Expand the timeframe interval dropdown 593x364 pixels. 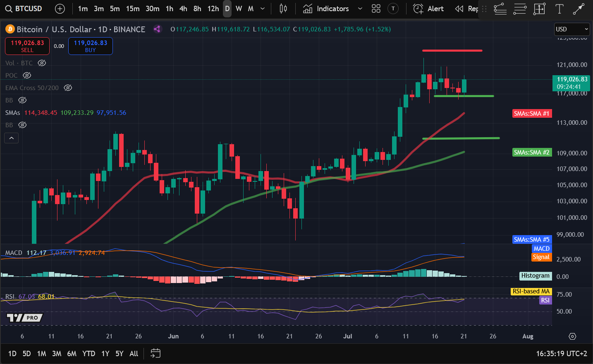[263, 9]
